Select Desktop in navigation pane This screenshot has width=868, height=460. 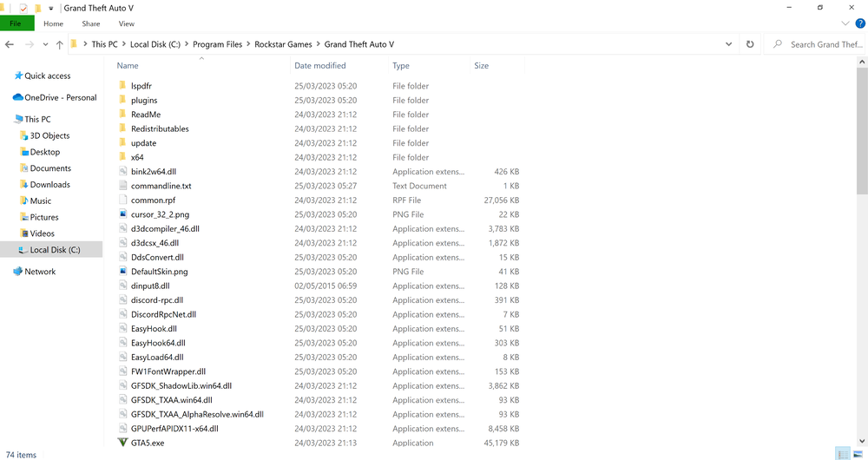(45, 152)
